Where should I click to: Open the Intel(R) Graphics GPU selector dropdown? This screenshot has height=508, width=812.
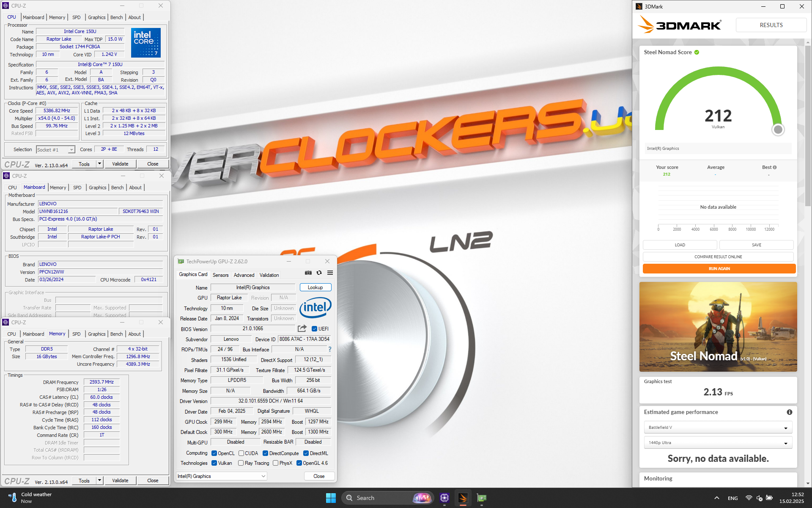(222, 476)
